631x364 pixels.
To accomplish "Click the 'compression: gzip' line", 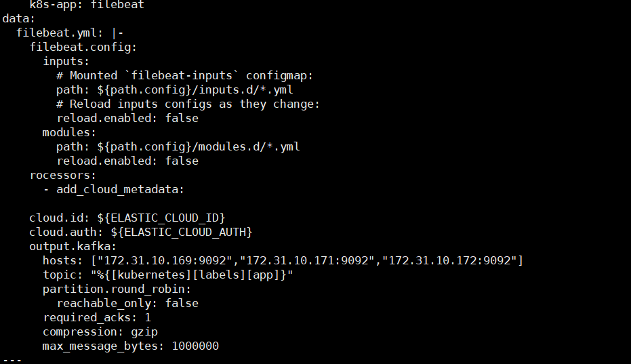I will click(x=100, y=331).
